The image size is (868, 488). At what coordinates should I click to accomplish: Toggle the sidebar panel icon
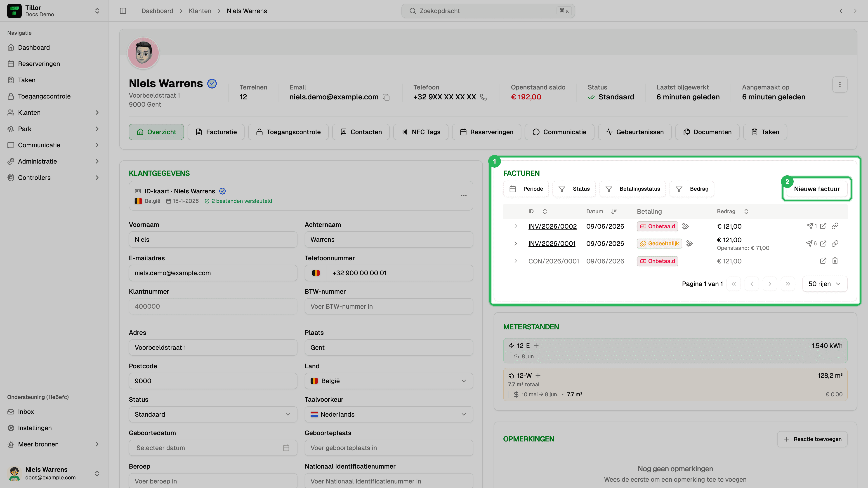click(123, 11)
